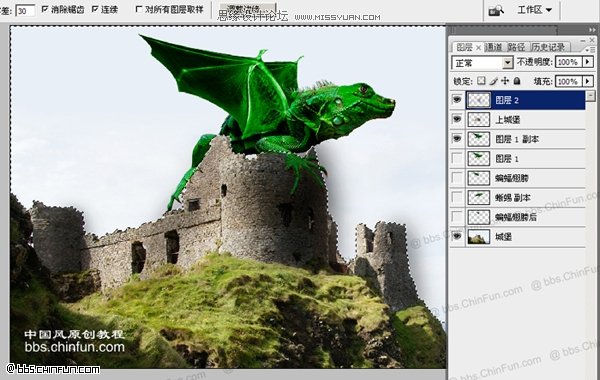Viewport: 600px width, 380px height.
Task: Select the 图层 tab
Action: click(464, 47)
